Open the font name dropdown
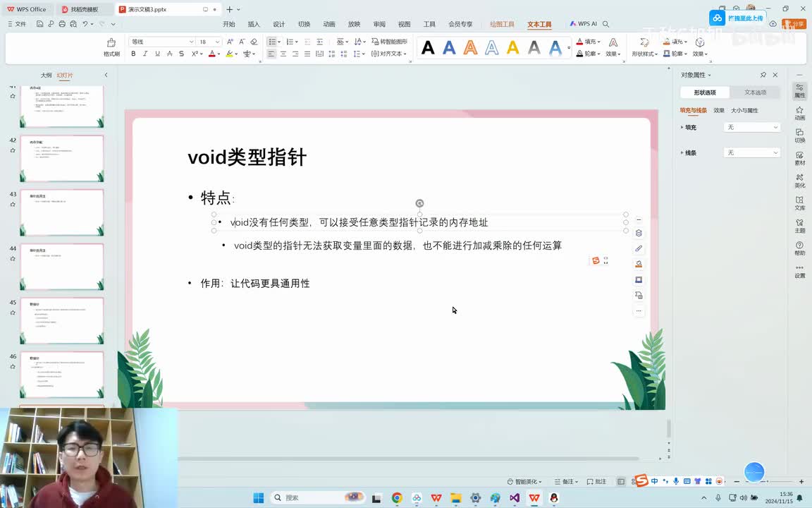Image resolution: width=812 pixels, height=508 pixels. coord(191,42)
